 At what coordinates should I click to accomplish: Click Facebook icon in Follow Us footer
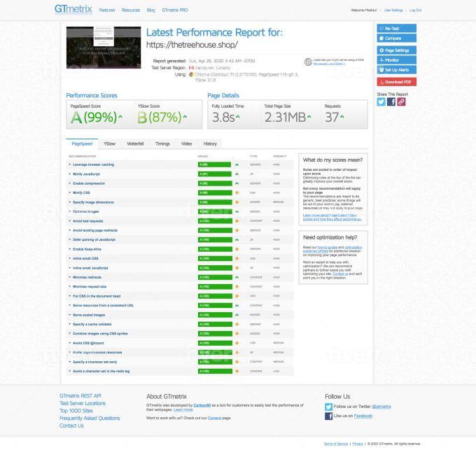click(328, 416)
